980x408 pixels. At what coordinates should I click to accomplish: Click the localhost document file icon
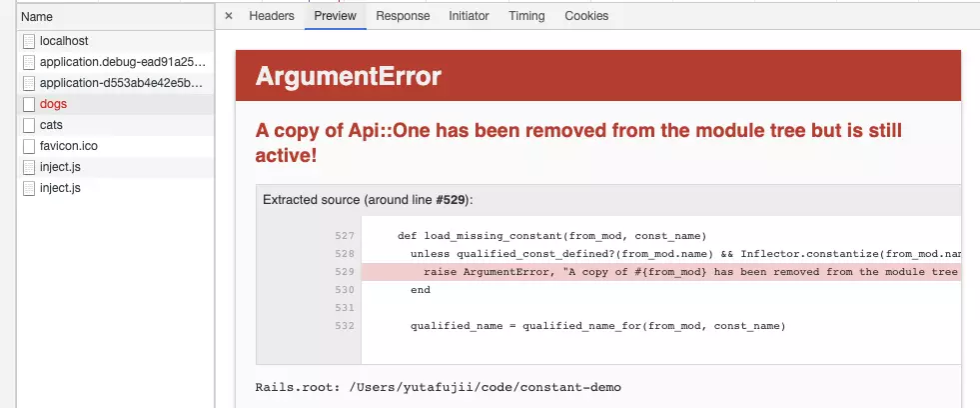29,41
